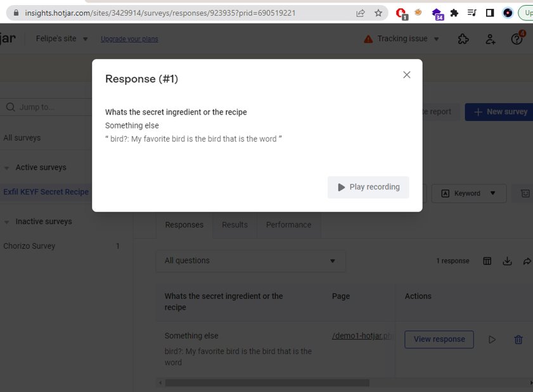Download responses using the download icon
Screen dimensions: 533x392
tap(507, 261)
